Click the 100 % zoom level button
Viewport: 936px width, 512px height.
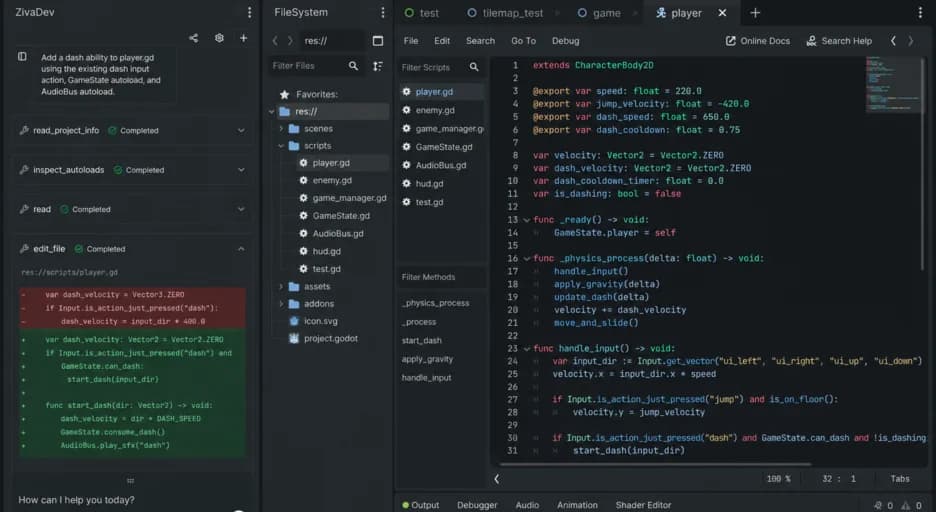click(779, 479)
